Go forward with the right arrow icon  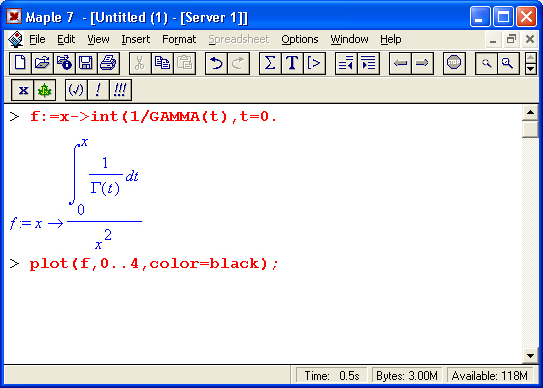[x=422, y=63]
